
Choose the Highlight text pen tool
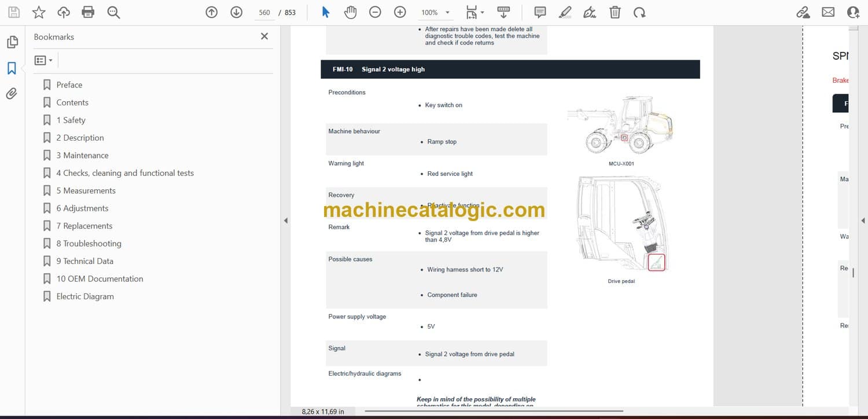tap(565, 12)
